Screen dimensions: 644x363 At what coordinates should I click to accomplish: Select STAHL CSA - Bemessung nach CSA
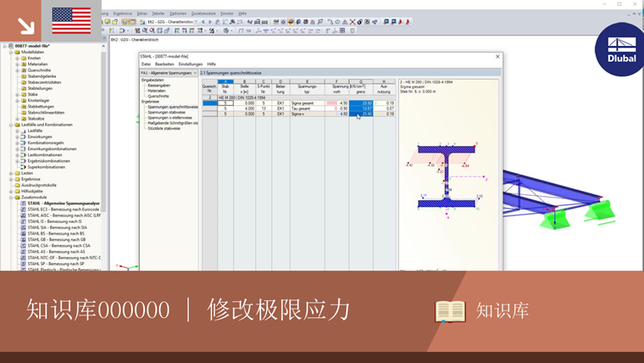[x=58, y=245]
